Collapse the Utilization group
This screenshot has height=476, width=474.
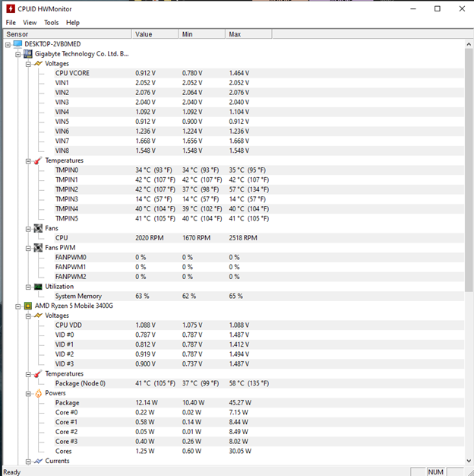coord(28,287)
